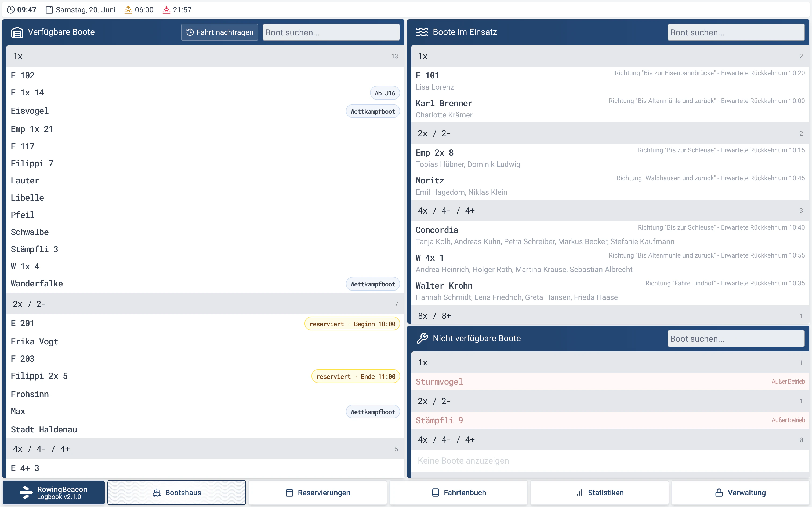Click the RowingBeacon logo icon
812x507 pixels.
point(26,492)
